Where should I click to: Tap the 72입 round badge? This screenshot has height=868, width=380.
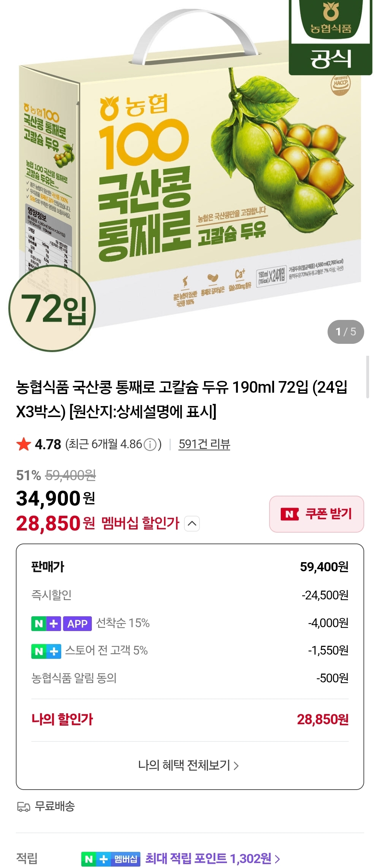[52, 308]
